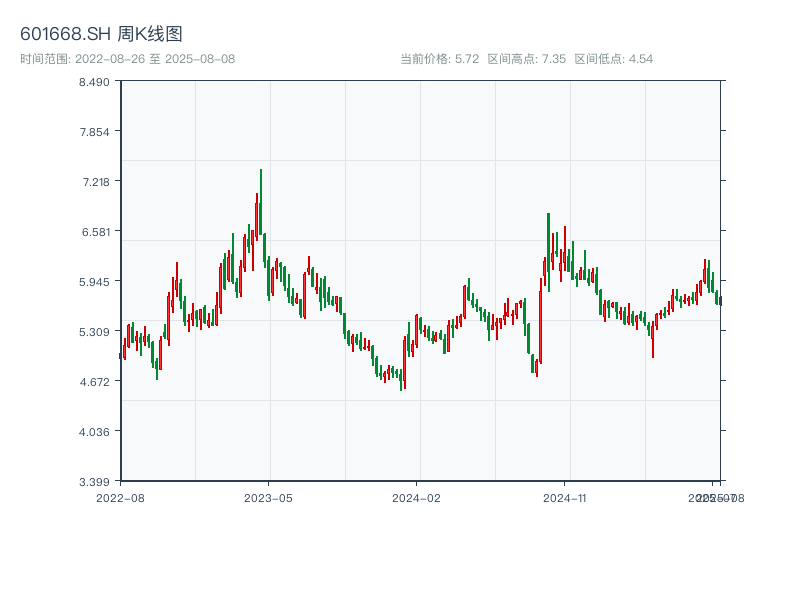Click the tallest green candlestick peak near 7.35
Viewport: 800px width, 600px height.
click(261, 202)
